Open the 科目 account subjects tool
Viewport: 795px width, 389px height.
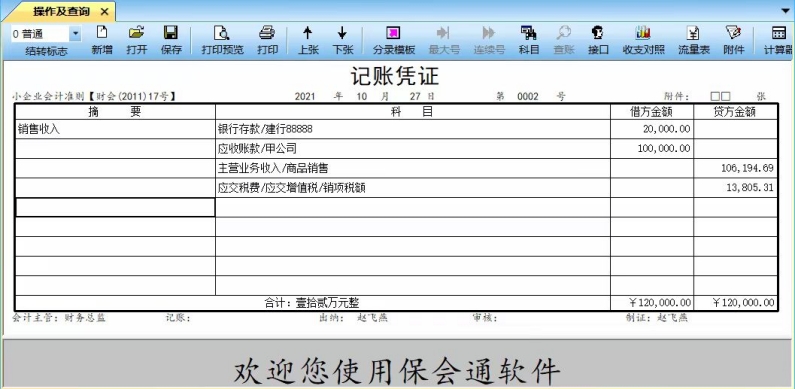[x=528, y=40]
